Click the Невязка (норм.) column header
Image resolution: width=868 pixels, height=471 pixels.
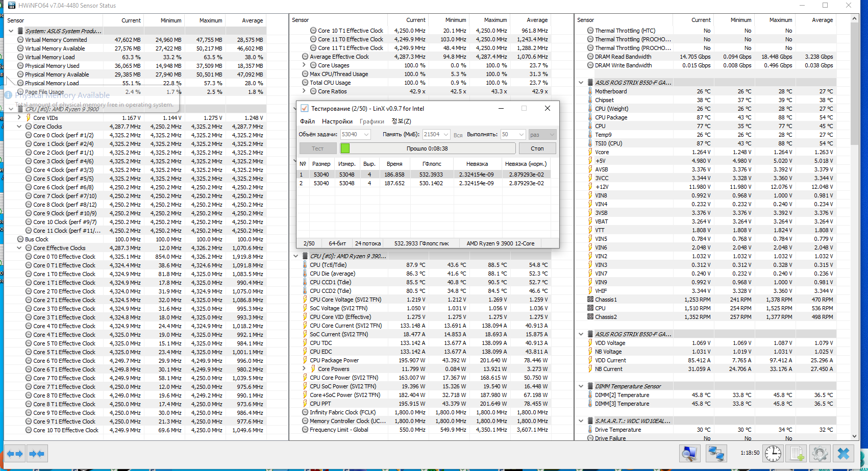click(526, 164)
